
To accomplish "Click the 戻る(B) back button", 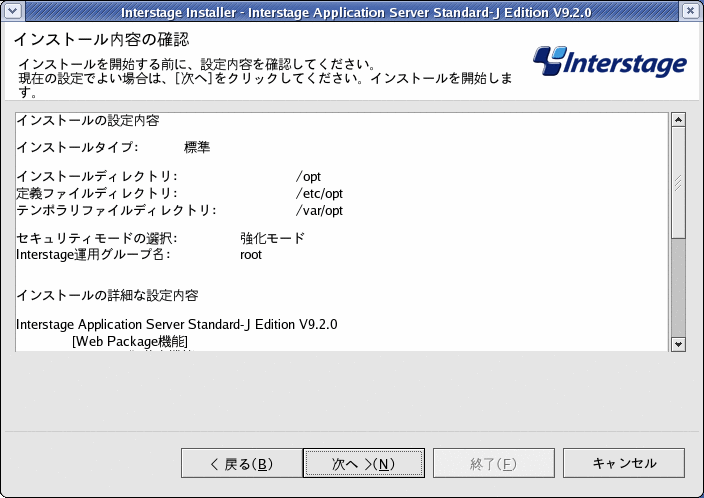I will tap(242, 463).
